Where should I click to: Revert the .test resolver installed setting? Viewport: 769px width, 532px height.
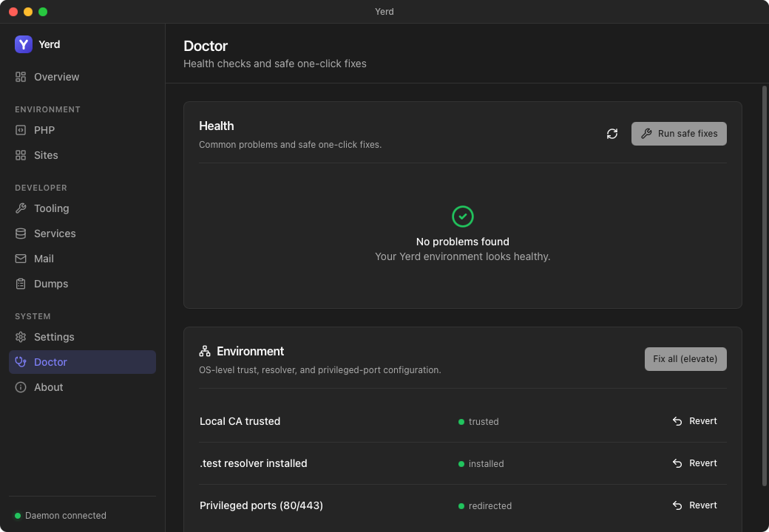click(x=695, y=463)
